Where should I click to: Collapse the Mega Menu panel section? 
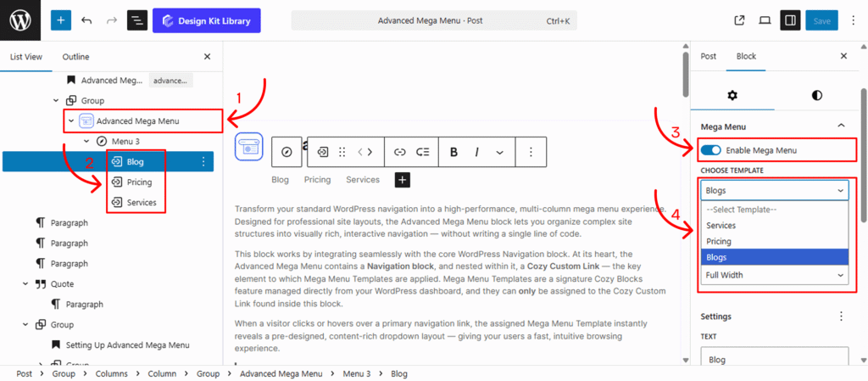pos(841,126)
